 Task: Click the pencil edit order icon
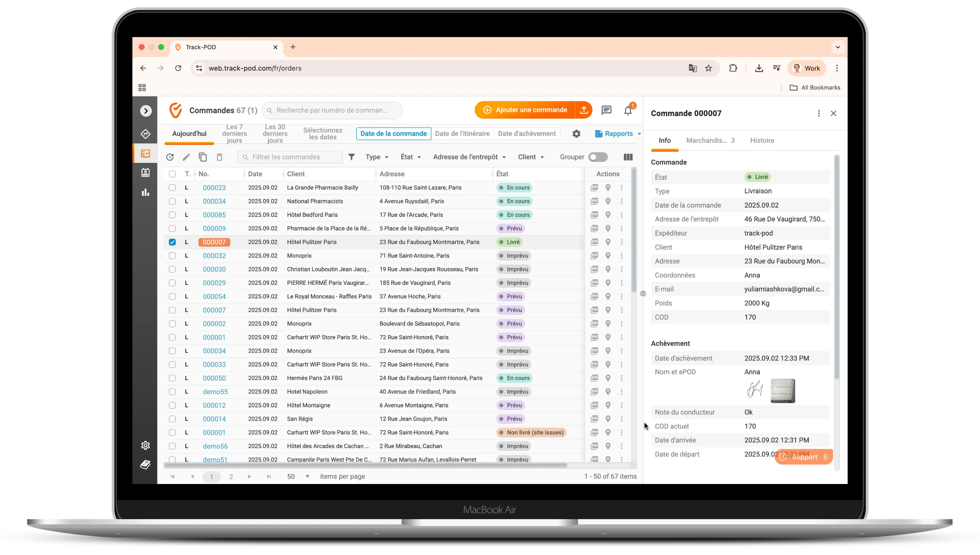pos(186,157)
